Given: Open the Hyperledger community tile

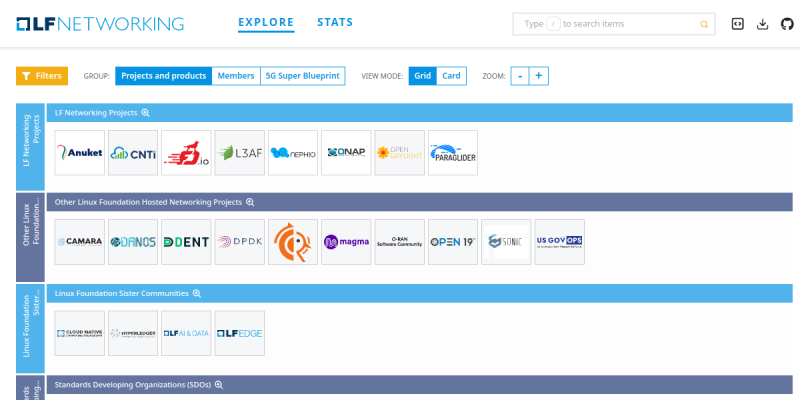Looking at the screenshot, I should tap(133, 333).
